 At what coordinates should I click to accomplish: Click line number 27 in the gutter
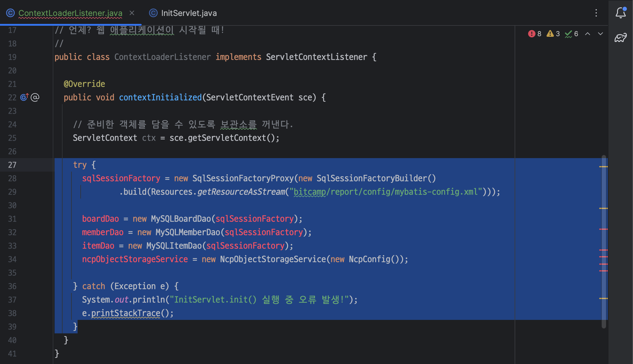[12, 165]
